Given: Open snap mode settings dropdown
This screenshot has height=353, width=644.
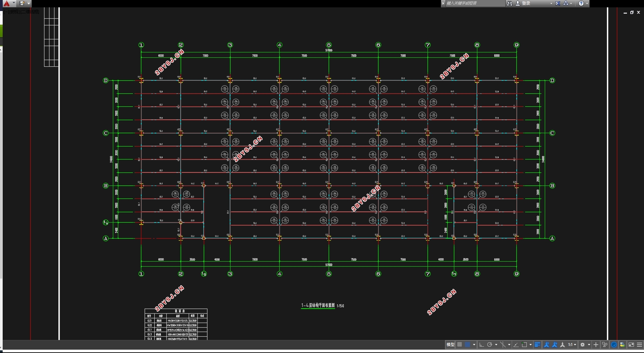Looking at the screenshot, I should coord(474,345).
